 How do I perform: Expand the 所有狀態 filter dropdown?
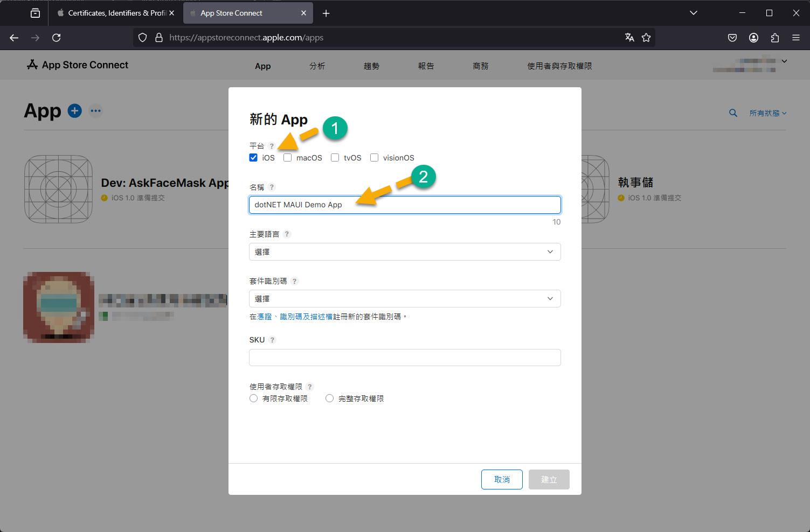(x=768, y=113)
